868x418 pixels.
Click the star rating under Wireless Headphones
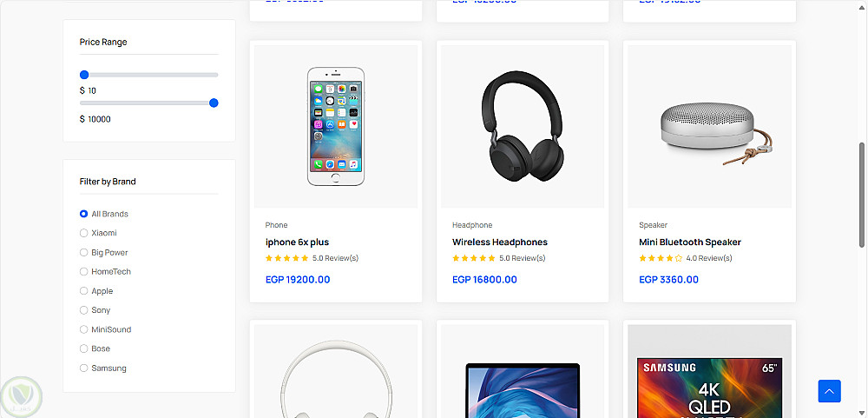coord(473,258)
